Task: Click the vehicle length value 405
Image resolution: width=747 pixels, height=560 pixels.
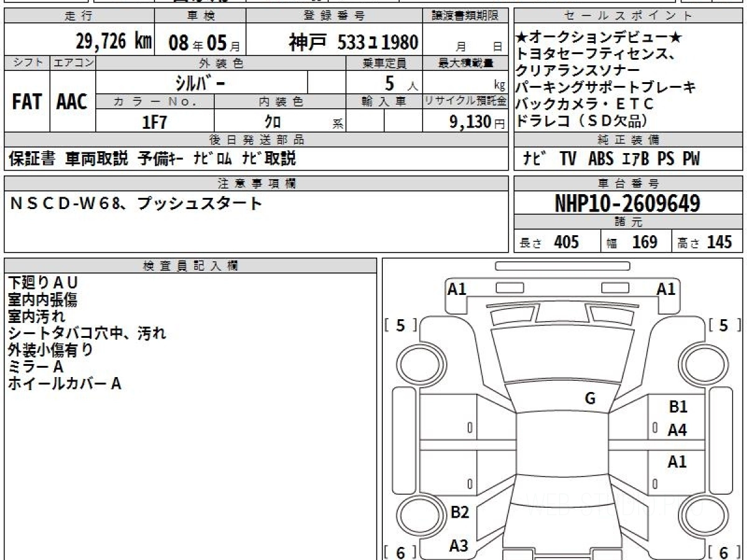Action: point(566,242)
